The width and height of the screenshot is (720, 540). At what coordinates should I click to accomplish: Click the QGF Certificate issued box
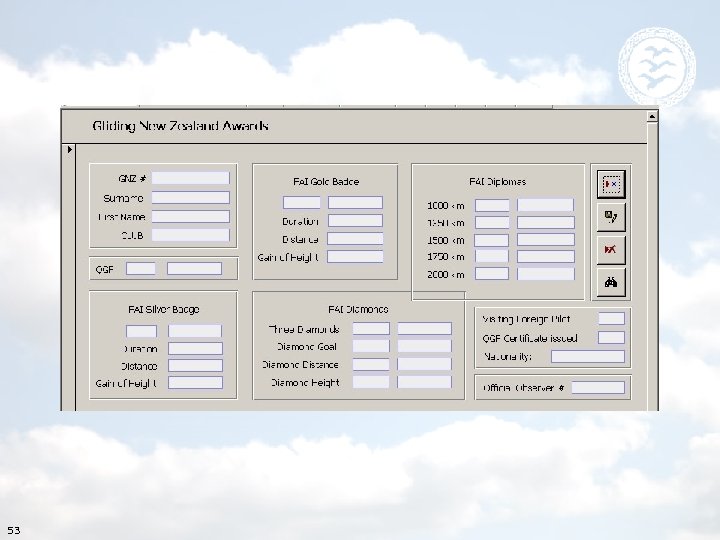pos(611,338)
